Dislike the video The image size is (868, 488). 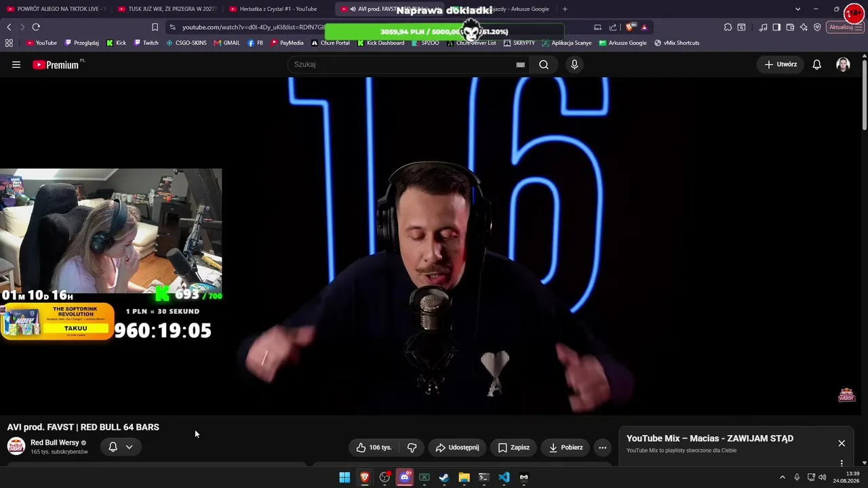coord(412,447)
